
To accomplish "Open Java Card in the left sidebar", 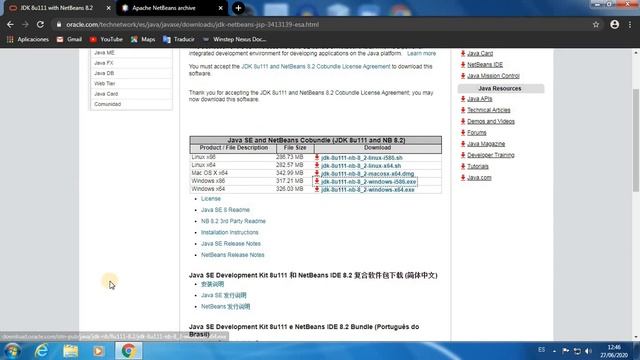I will point(106,93).
